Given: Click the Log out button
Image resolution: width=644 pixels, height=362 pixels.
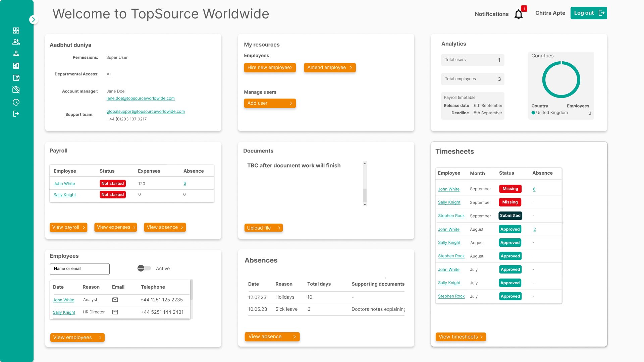Looking at the screenshot, I should coord(589,13).
